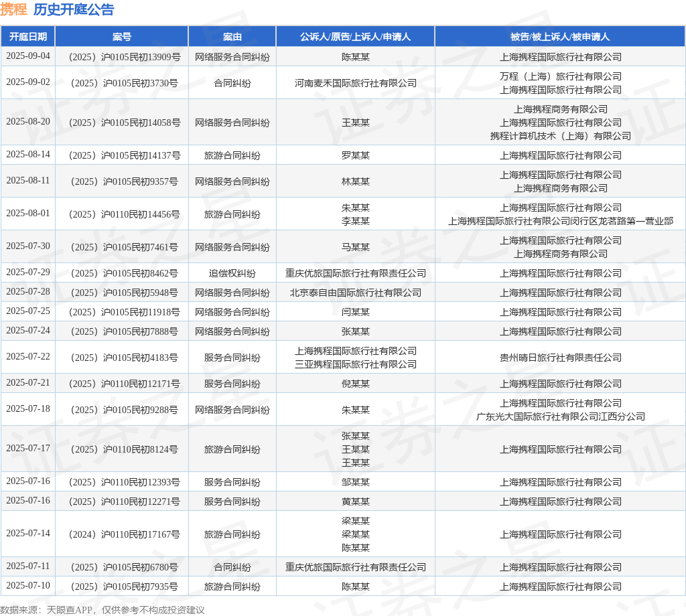Click the hearing date 2025-07-28
This screenshot has height=616, width=686.
click(x=28, y=292)
